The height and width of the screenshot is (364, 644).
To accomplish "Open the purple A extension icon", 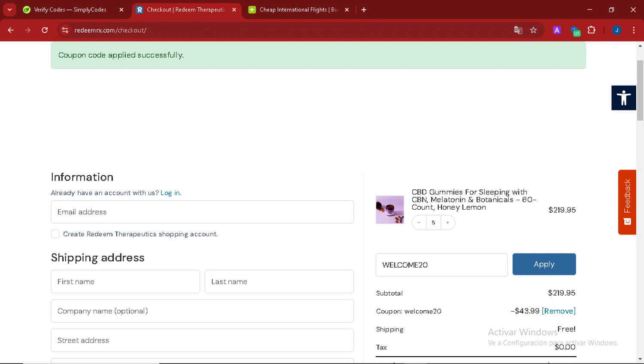I will point(557,30).
